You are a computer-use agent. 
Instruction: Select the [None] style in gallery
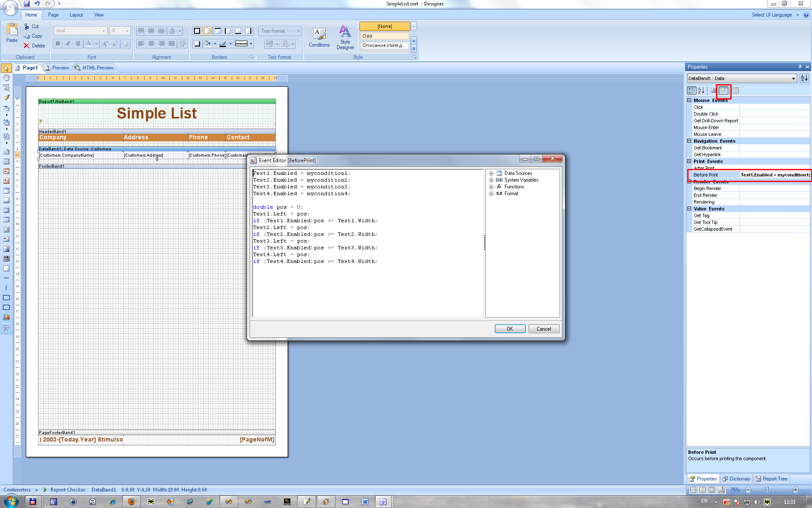click(384, 26)
